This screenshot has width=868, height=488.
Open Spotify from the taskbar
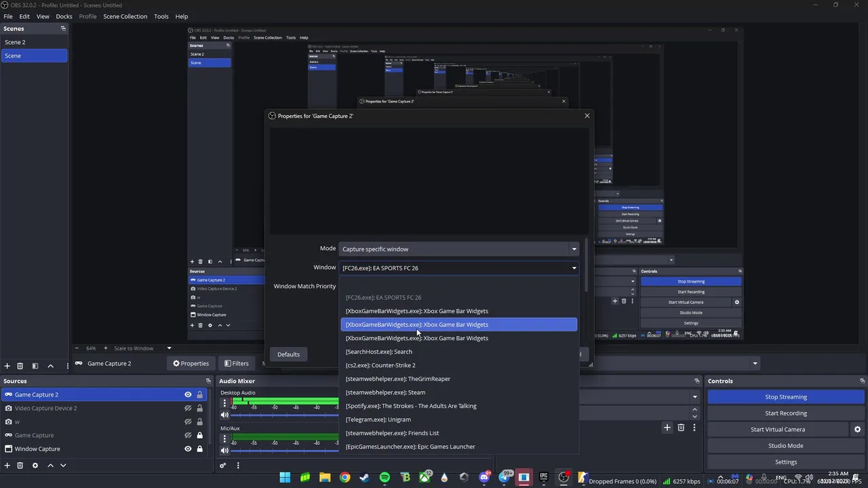[384, 477]
